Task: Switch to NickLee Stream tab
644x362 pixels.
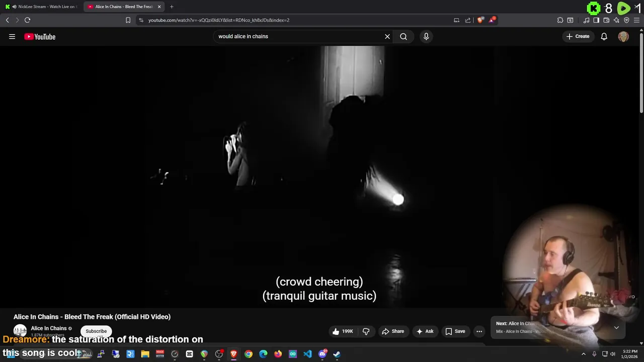Action: click(x=41, y=7)
